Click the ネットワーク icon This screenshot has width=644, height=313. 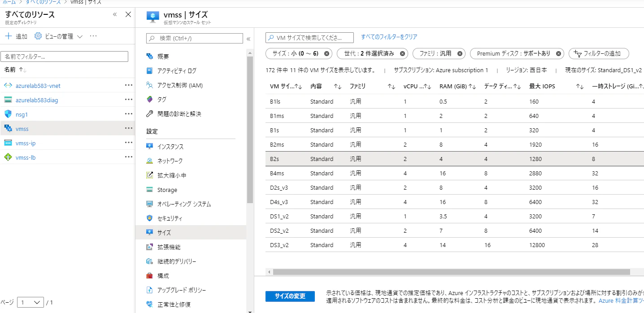[x=150, y=161]
